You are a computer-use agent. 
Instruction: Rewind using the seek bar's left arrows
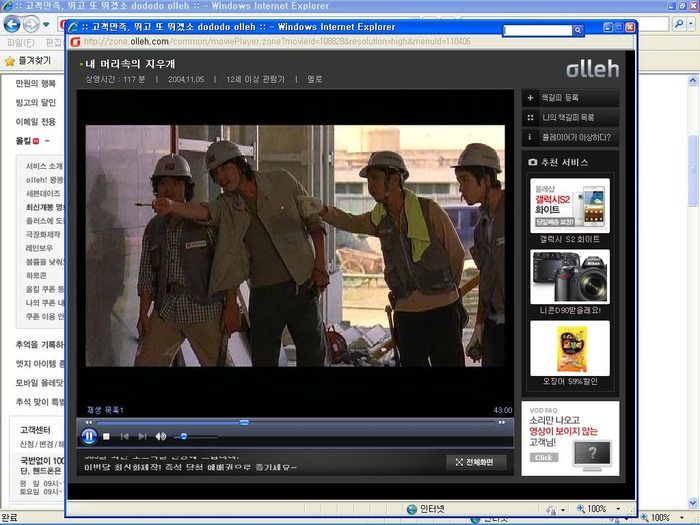tap(88, 422)
